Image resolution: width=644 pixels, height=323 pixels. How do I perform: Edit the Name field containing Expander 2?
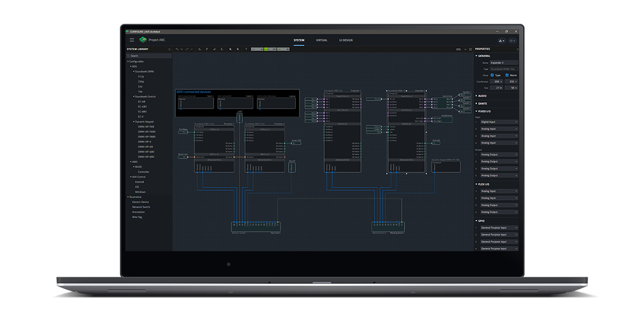(503, 63)
